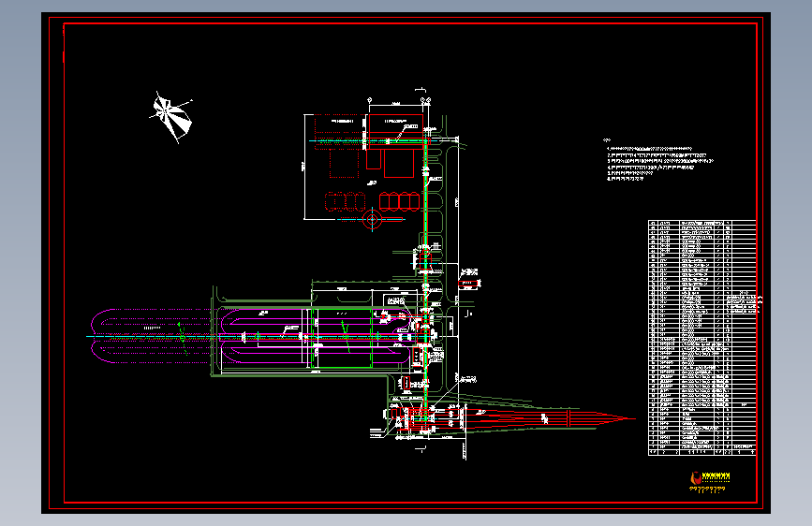This screenshot has height=526, width=812.
Task: Select the red circular tank symbol
Action: [372, 220]
